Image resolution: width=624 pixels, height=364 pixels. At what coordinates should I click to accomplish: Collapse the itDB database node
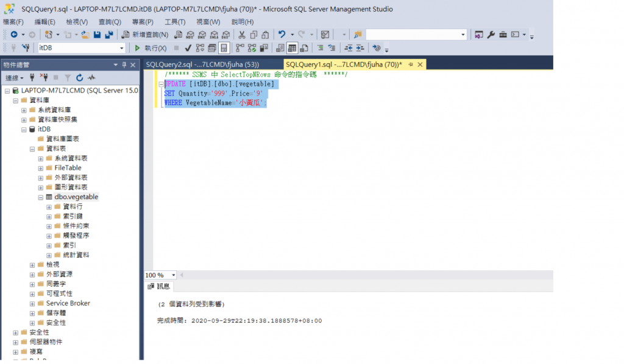24,130
